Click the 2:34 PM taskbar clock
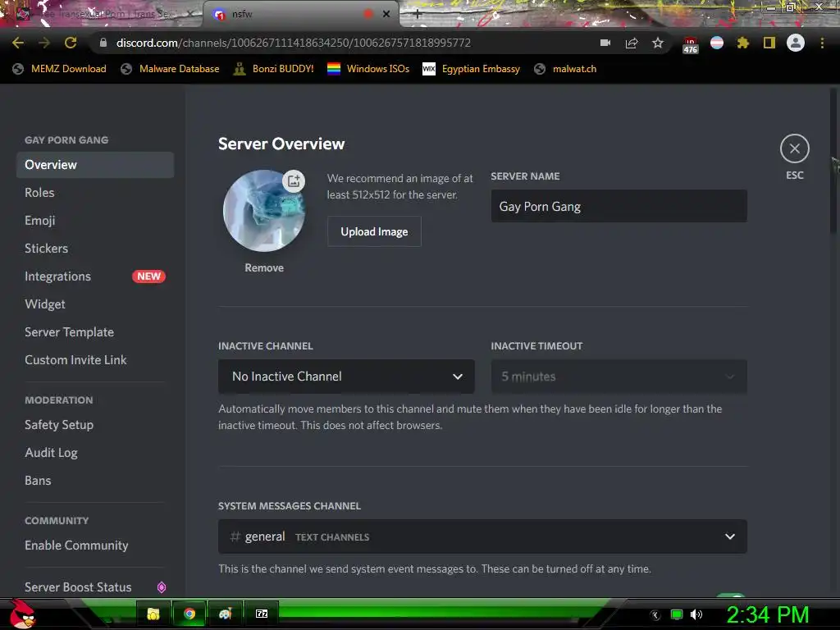The height and width of the screenshot is (630, 840). tap(767, 614)
